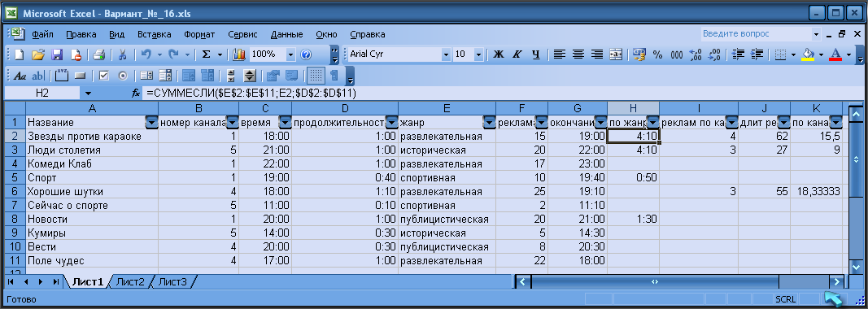868x309 pixels.
Task: Cut selection with the scissors icon
Action: click(x=122, y=54)
